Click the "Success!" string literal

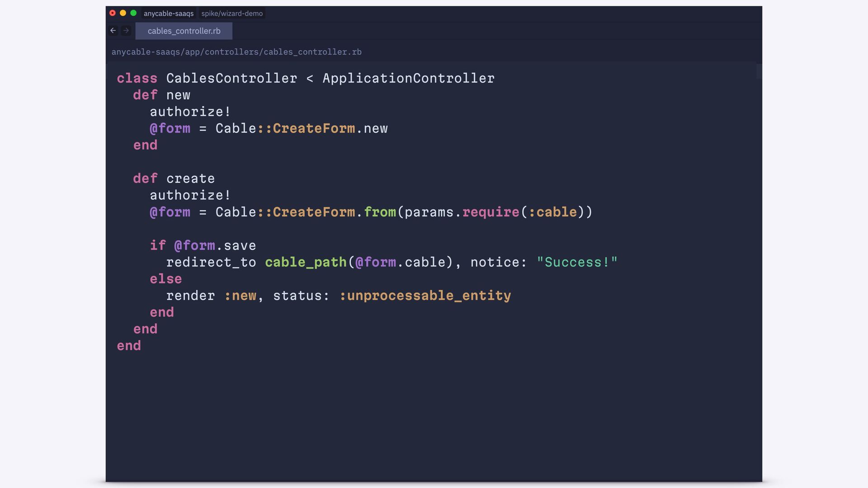(577, 262)
